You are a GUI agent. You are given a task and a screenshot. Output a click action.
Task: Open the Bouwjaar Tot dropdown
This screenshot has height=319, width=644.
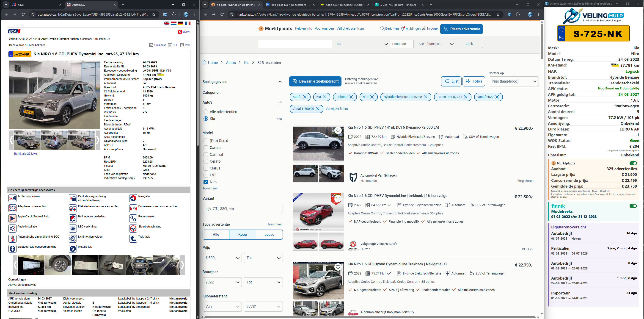[263, 282]
